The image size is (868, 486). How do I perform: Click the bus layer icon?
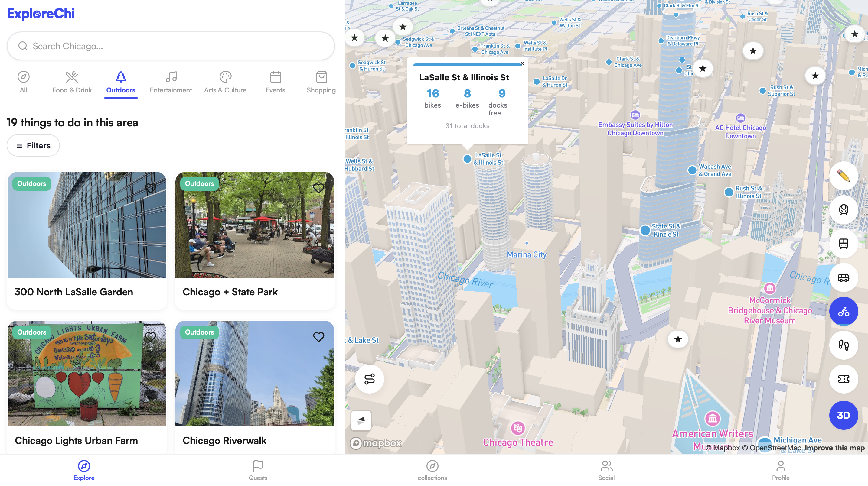click(843, 277)
